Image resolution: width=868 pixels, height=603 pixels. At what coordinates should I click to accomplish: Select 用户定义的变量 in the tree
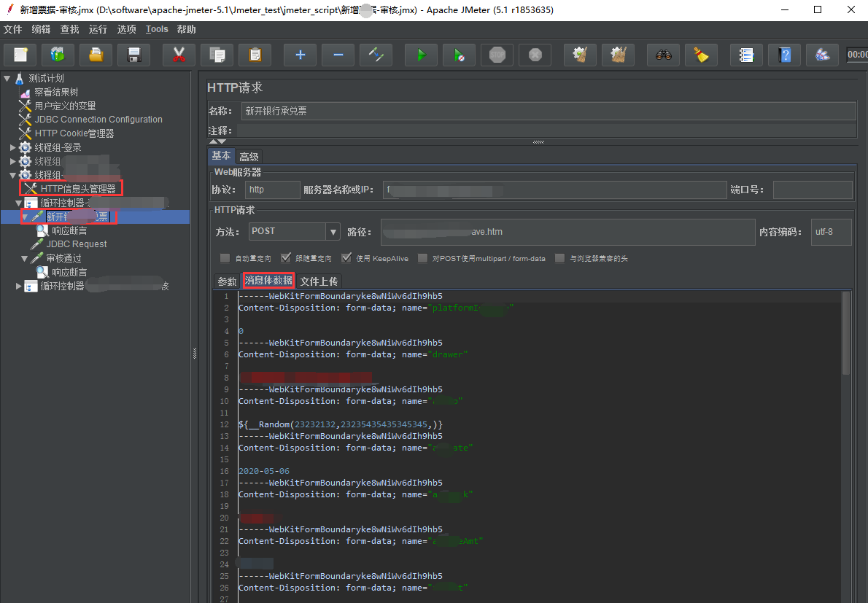click(x=66, y=106)
